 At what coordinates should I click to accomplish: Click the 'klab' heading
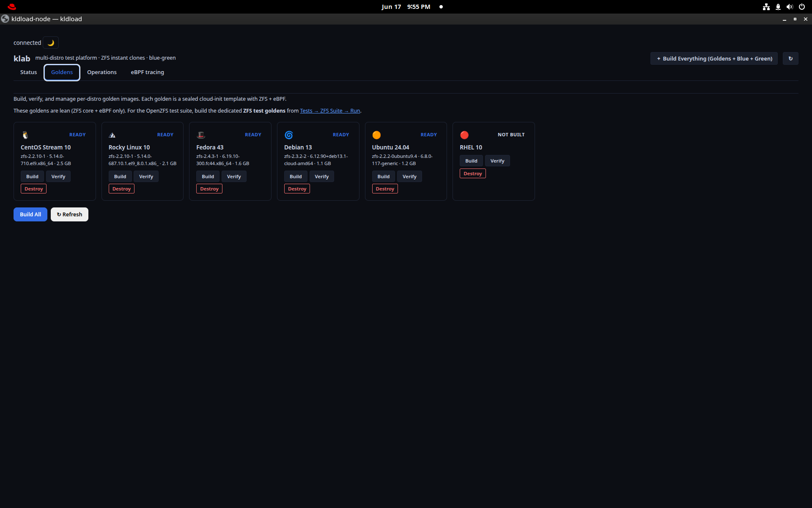point(22,58)
